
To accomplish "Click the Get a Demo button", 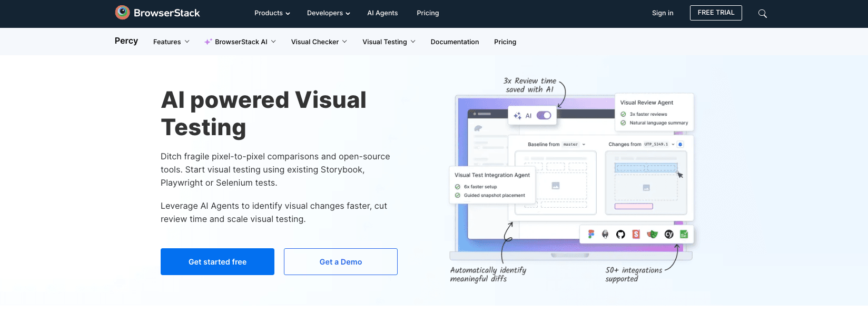I will [x=341, y=261].
